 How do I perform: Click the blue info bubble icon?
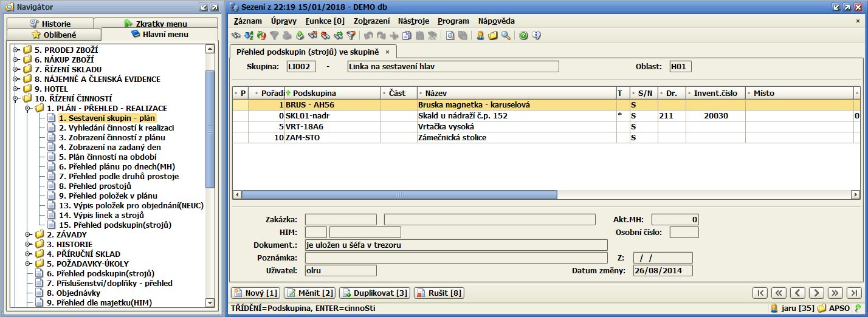click(x=536, y=35)
